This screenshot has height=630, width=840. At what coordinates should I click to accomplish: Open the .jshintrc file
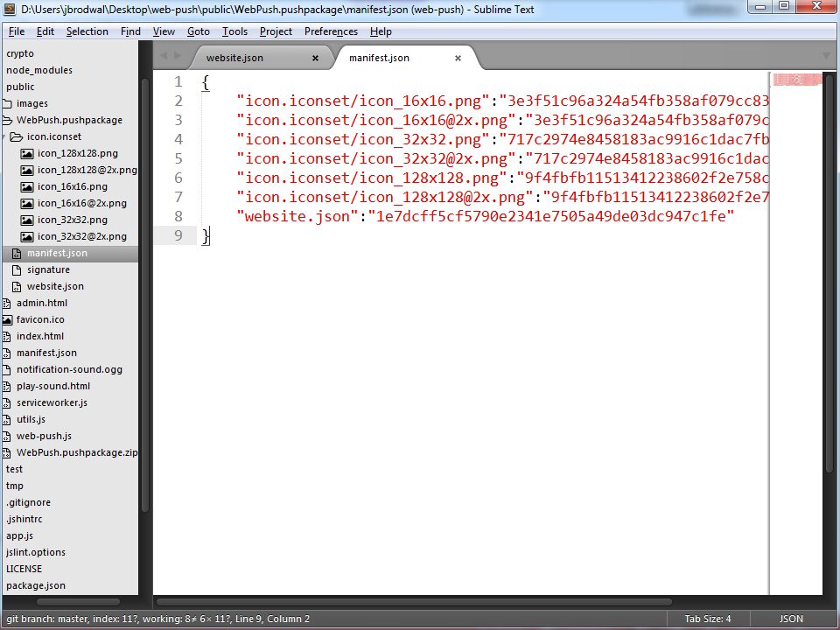pyautogui.click(x=24, y=519)
